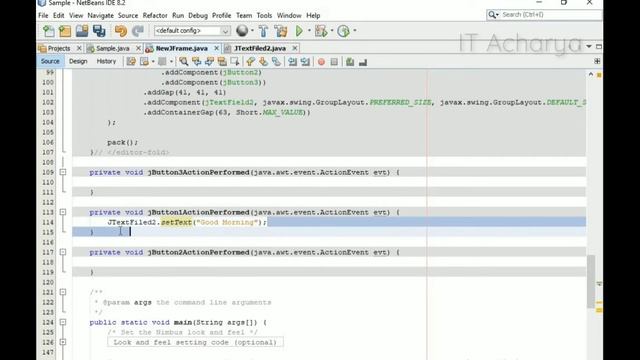Open the Help menu
Viewport: 640px width, 360px height.
[313, 16]
